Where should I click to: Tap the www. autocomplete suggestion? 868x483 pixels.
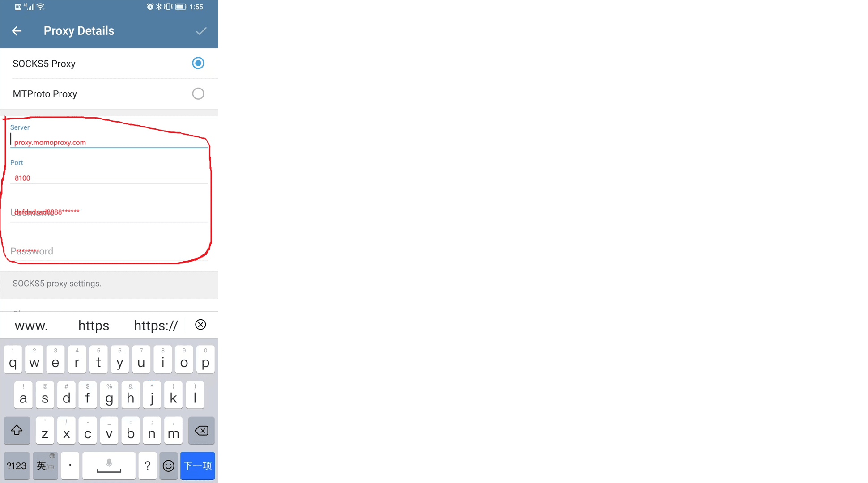click(30, 325)
